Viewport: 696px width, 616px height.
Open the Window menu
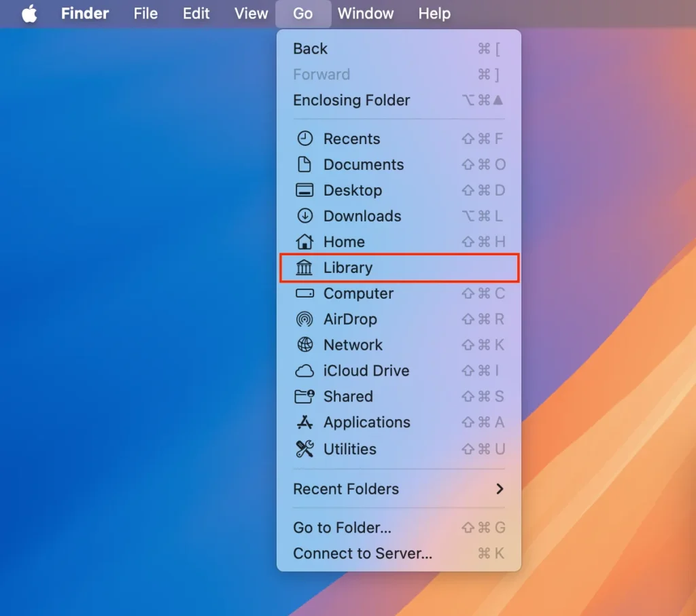pos(366,14)
